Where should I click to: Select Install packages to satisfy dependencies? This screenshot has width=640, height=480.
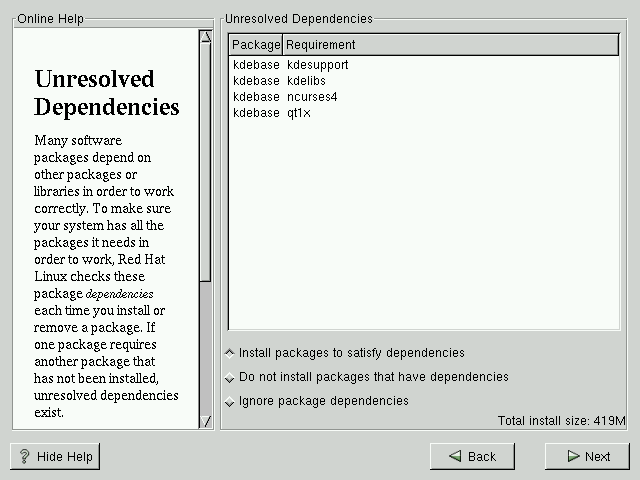click(231, 353)
